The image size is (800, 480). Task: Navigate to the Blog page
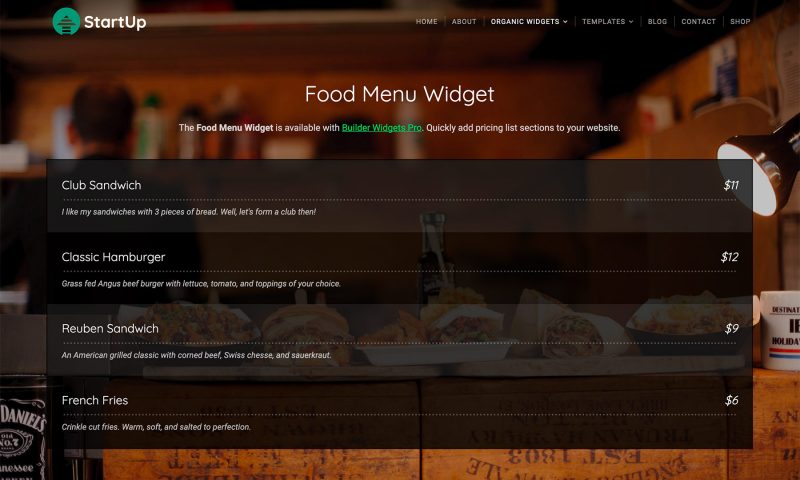tap(657, 21)
